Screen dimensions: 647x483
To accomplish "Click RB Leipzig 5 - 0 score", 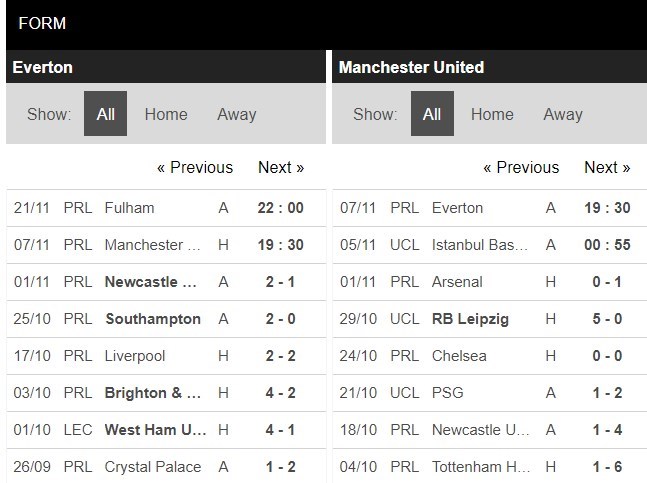I will point(607,319).
